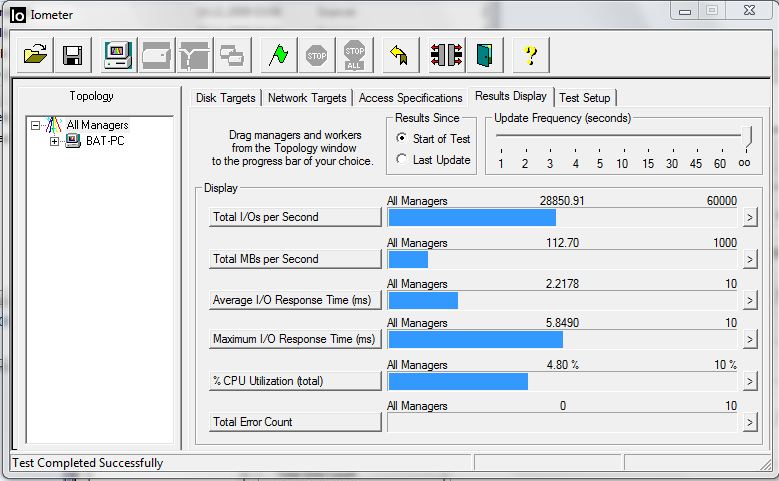The image size is (779, 481).
Task: Click the grayed Start Disk Worker icon
Action: click(x=156, y=55)
